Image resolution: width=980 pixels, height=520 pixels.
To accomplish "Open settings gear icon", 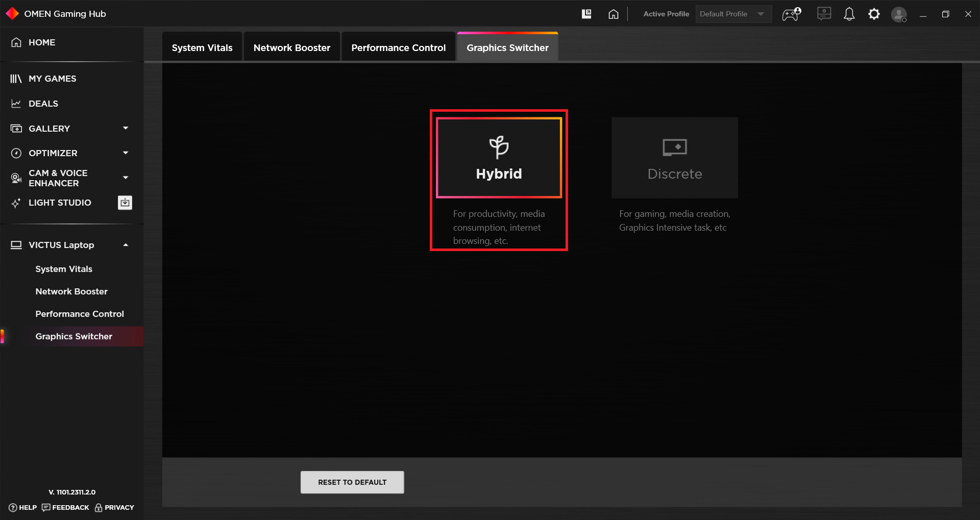I will pyautogui.click(x=874, y=14).
